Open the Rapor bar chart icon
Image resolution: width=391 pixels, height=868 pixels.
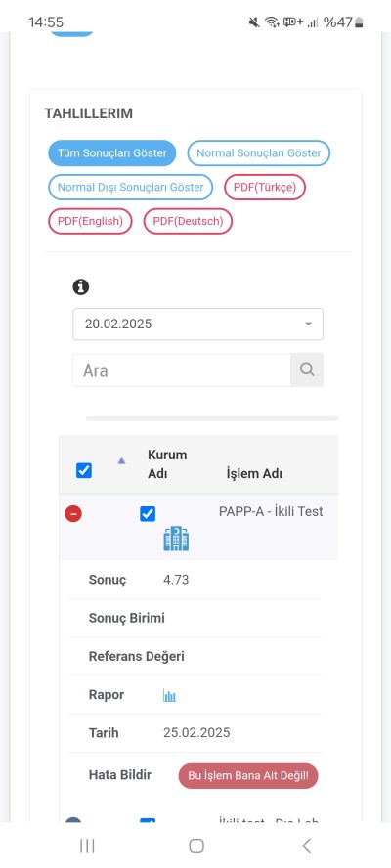pos(169,695)
